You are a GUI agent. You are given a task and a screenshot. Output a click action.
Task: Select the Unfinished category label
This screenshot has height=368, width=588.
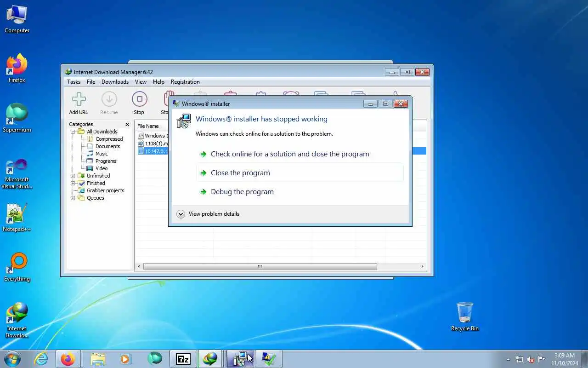[98, 176]
